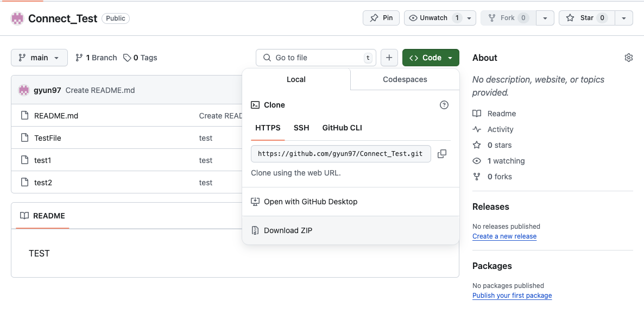644x313 pixels.
Task: Open the 1 Branch link
Action: click(97, 58)
